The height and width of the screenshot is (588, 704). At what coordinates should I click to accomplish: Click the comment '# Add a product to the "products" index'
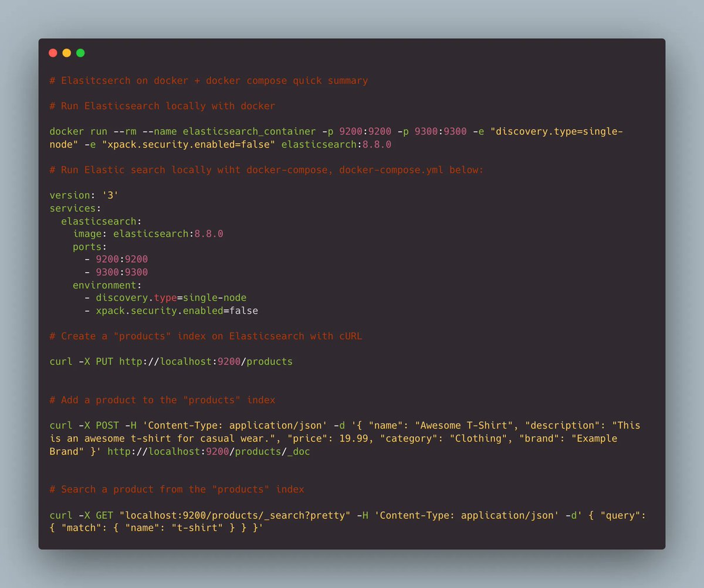tap(163, 400)
